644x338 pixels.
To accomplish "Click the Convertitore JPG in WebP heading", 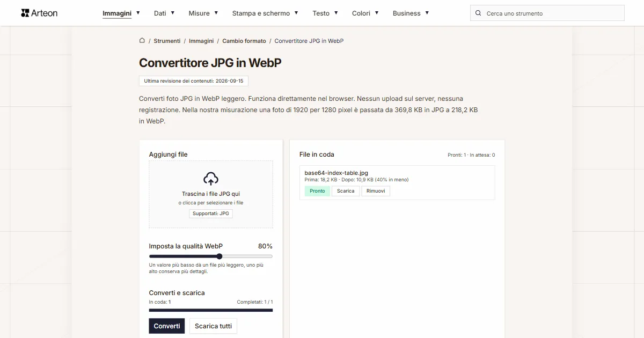I will [x=210, y=63].
